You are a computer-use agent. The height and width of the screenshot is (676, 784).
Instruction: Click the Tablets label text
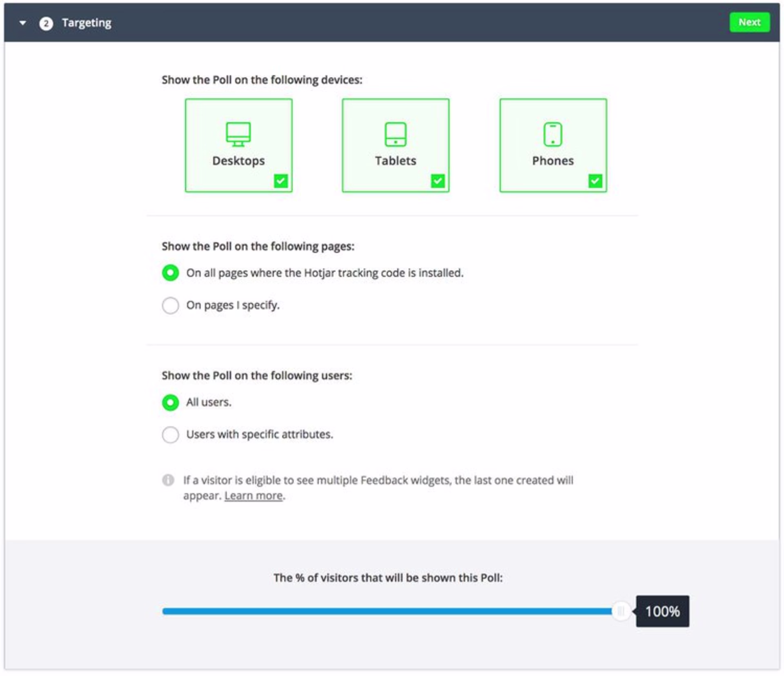pyautogui.click(x=395, y=161)
